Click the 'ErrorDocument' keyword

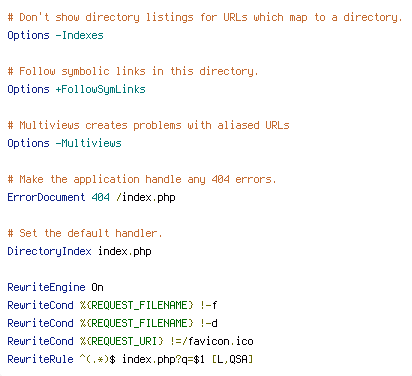(x=46, y=197)
